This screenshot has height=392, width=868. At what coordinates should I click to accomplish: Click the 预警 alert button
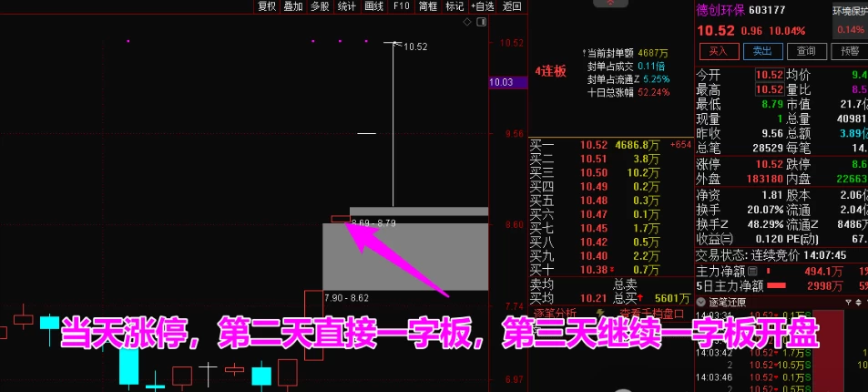click(850, 52)
